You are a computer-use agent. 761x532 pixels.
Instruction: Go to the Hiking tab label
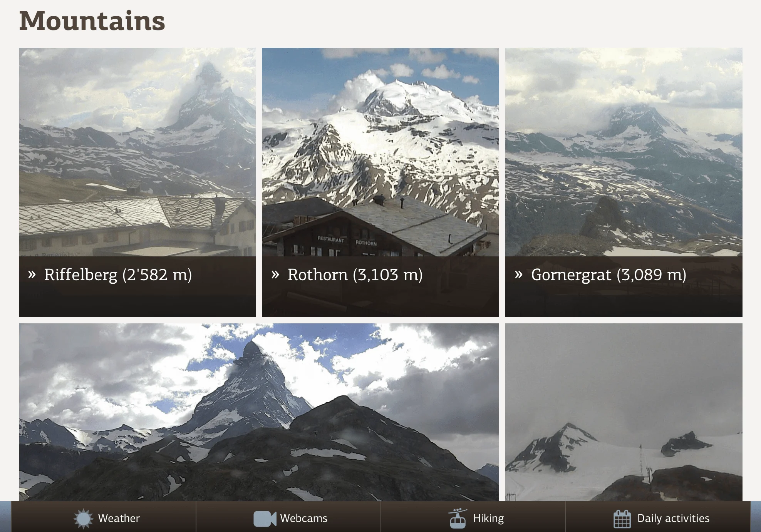pos(488,519)
